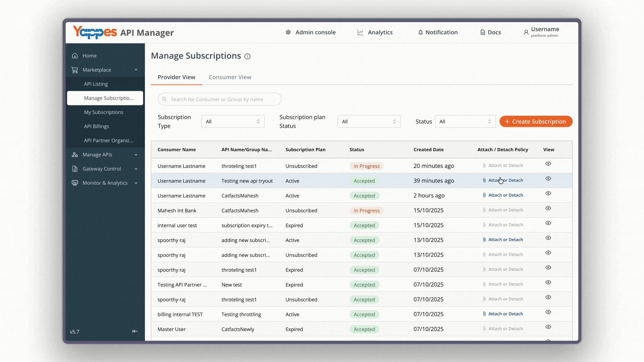Focus the Search for Consumer or Group field
The width and height of the screenshot is (644, 362).
tap(220, 99)
